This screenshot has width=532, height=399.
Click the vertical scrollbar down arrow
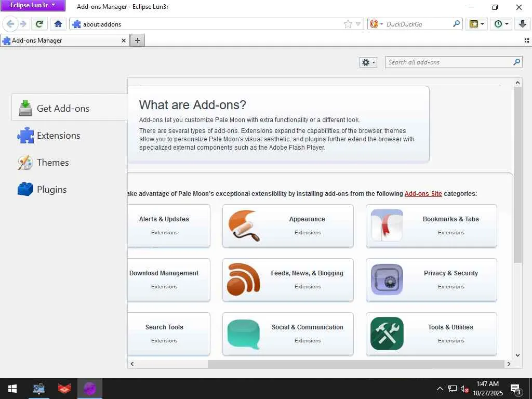tap(517, 355)
